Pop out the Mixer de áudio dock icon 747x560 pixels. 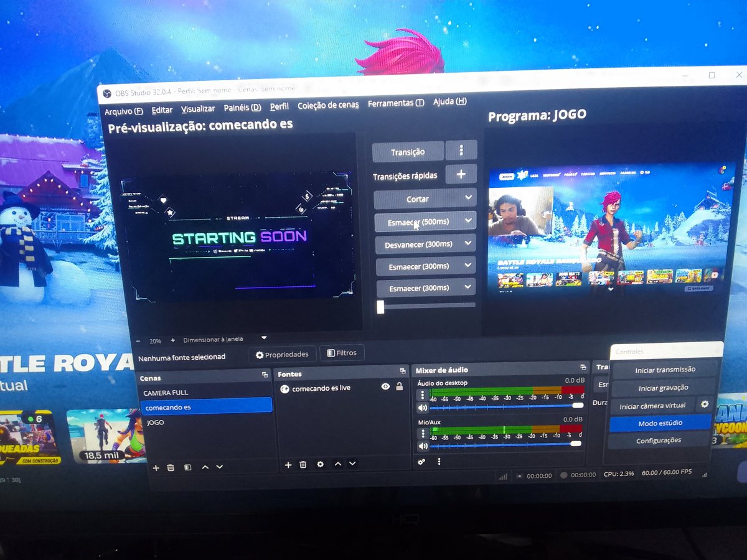point(583,368)
